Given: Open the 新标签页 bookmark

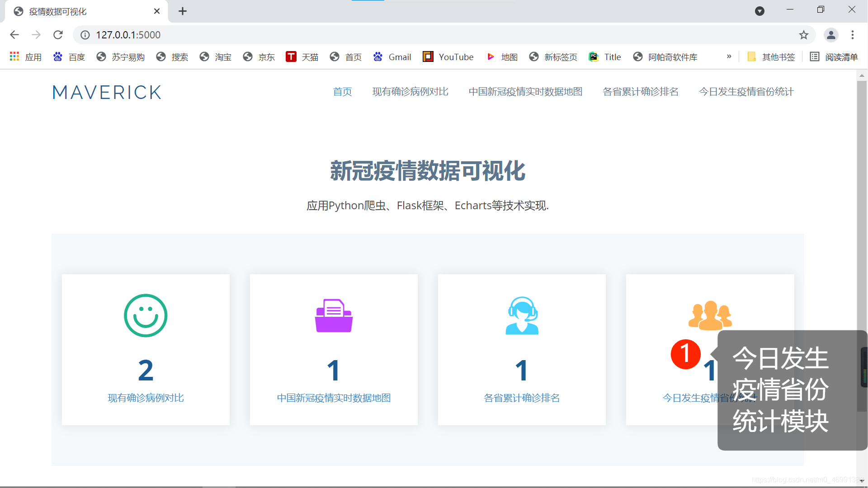Looking at the screenshot, I should coord(553,57).
